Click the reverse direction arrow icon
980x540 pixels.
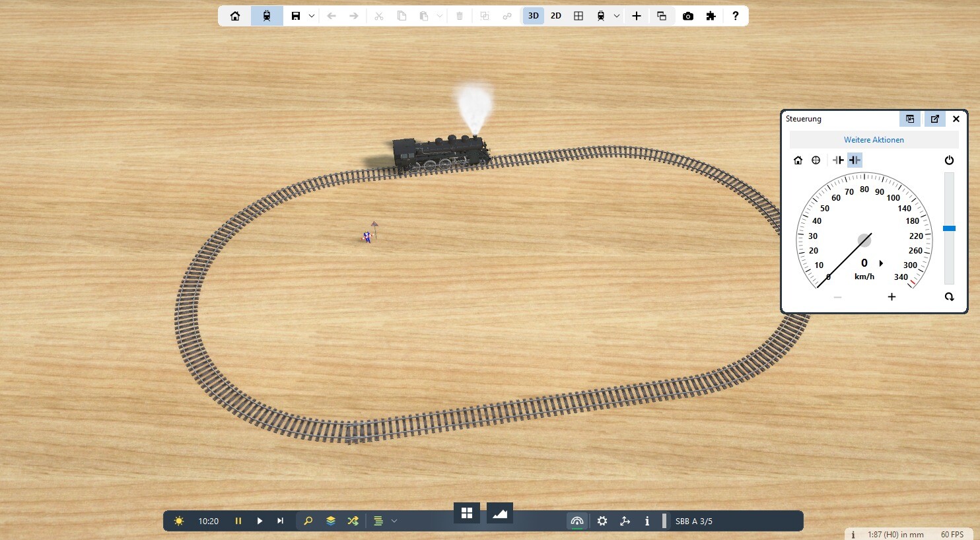click(x=950, y=297)
